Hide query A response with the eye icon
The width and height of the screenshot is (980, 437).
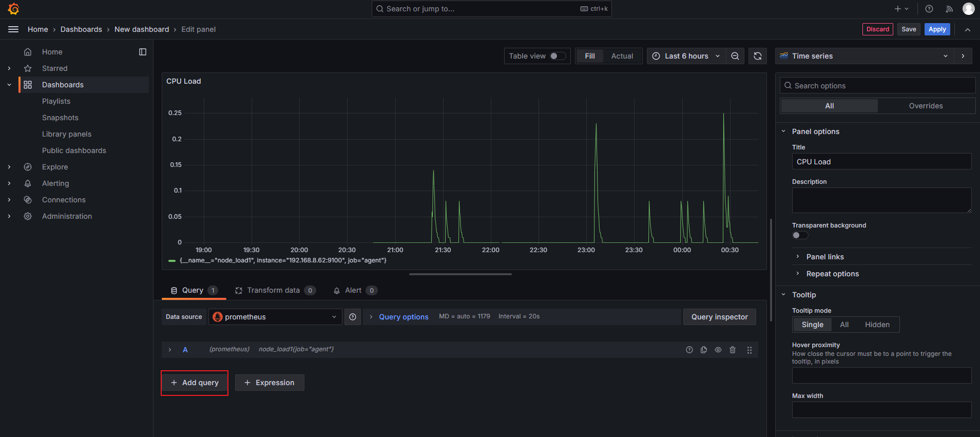pos(718,350)
